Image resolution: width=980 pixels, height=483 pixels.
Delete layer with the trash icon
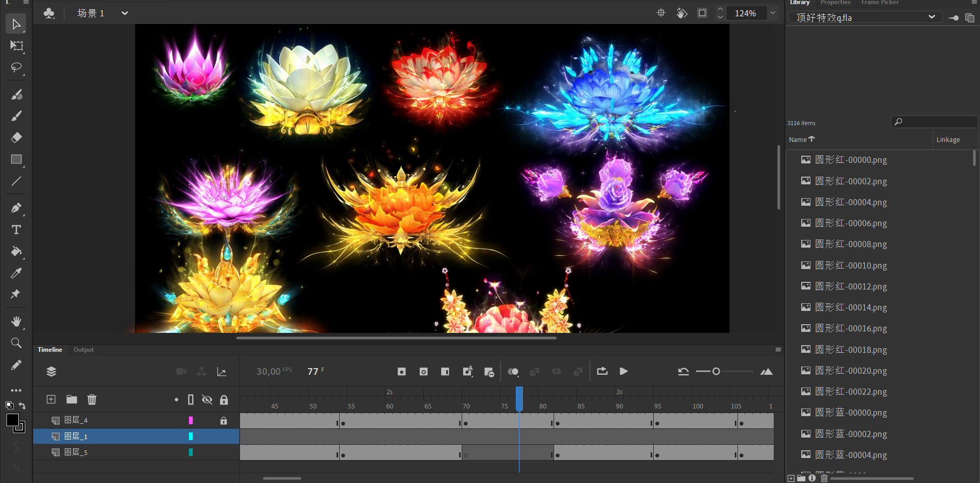point(92,399)
